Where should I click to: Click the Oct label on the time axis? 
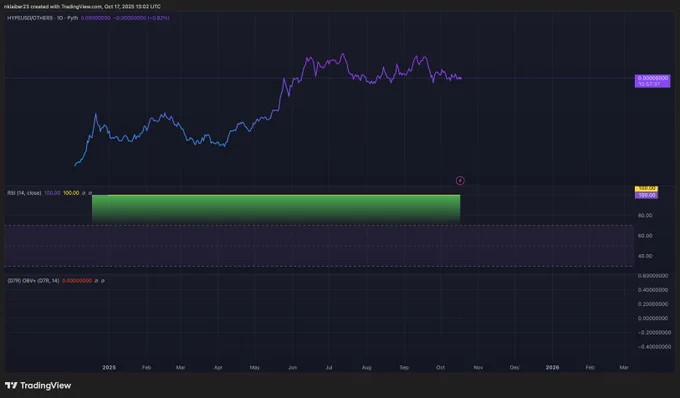pos(440,368)
